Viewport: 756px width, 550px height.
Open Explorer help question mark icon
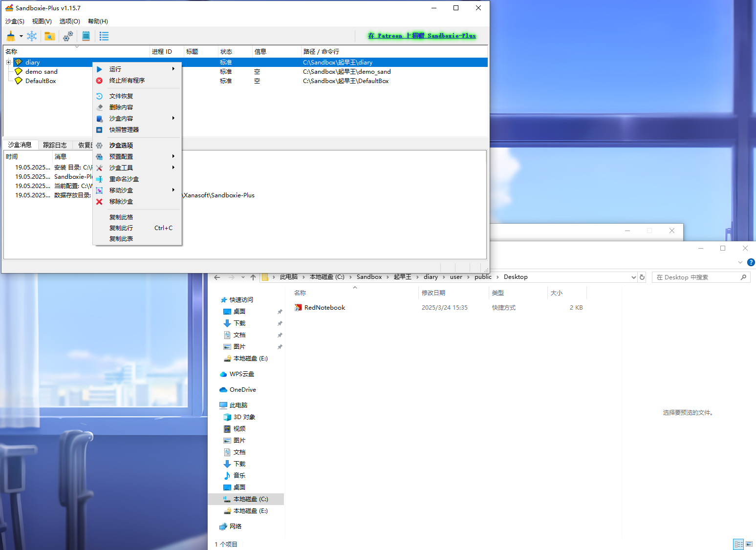pyautogui.click(x=751, y=262)
